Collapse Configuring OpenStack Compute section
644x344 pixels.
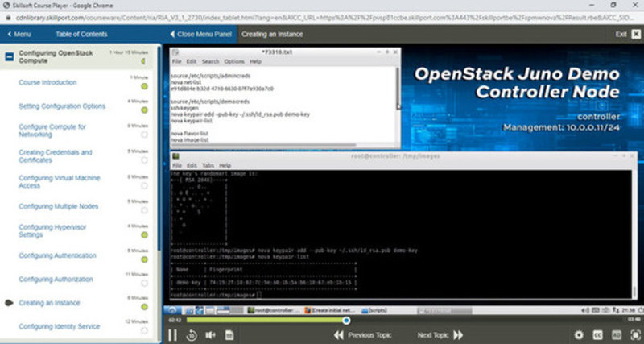(x=9, y=56)
